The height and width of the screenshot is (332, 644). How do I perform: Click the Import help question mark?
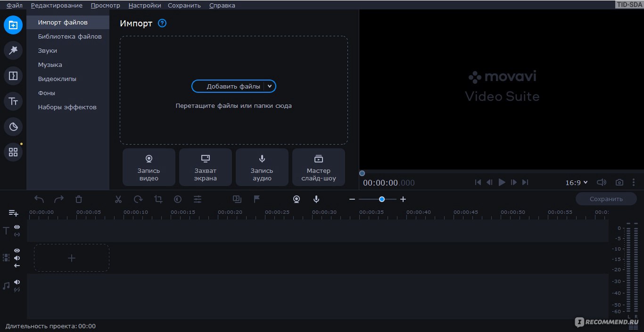tap(162, 23)
